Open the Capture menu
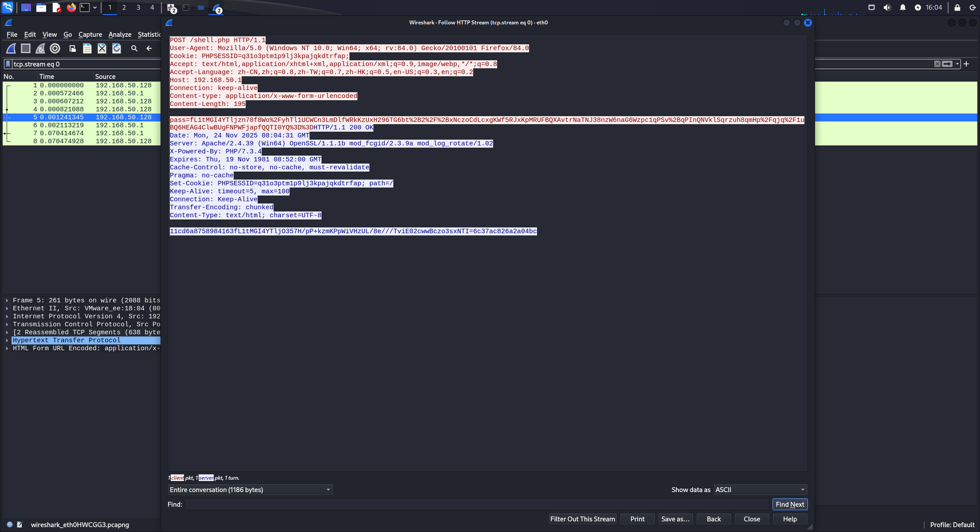This screenshot has width=980, height=532. pyautogui.click(x=90, y=35)
